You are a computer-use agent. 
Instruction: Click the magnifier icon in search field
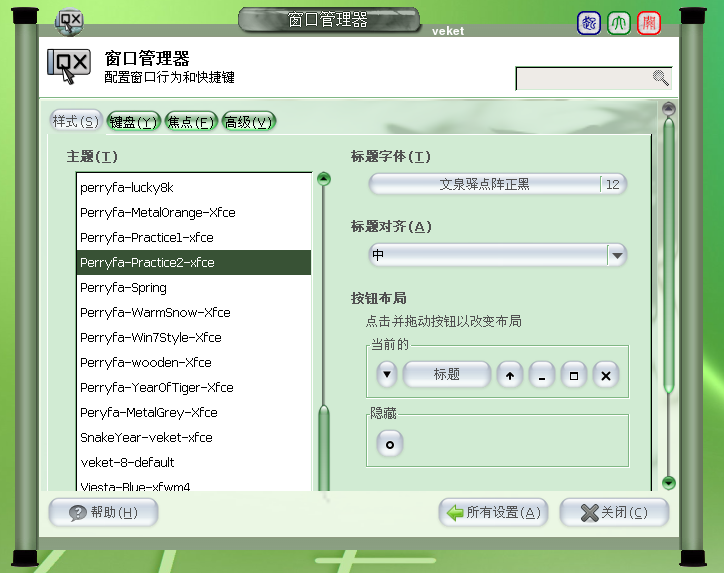click(660, 78)
